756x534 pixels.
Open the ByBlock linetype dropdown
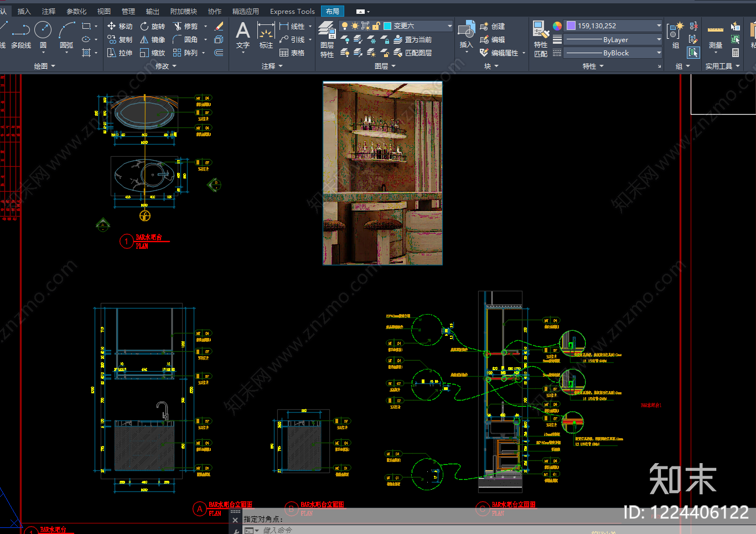tap(613, 53)
